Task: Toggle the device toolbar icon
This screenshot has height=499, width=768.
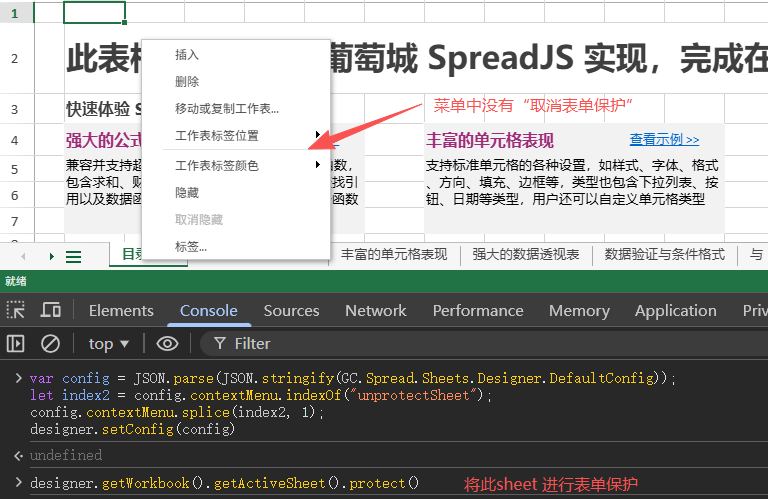Action: tap(50, 310)
